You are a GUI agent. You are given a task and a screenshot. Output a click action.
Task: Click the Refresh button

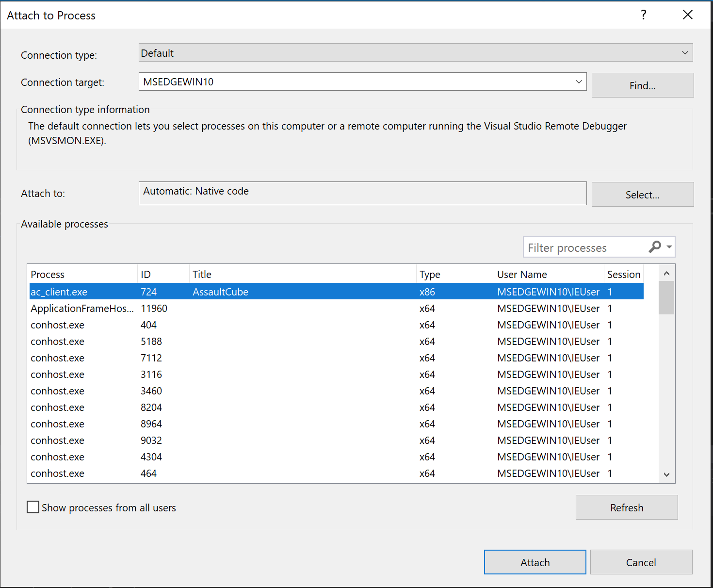click(627, 507)
